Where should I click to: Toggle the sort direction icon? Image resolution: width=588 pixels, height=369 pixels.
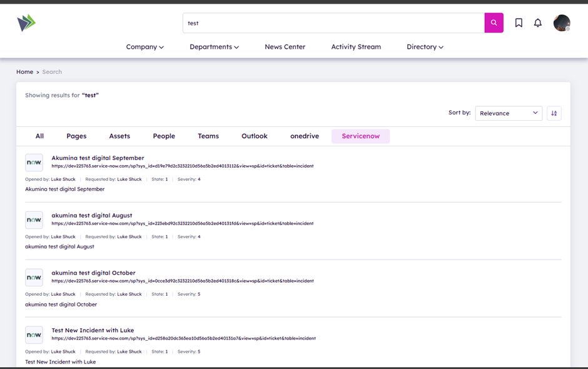(554, 113)
